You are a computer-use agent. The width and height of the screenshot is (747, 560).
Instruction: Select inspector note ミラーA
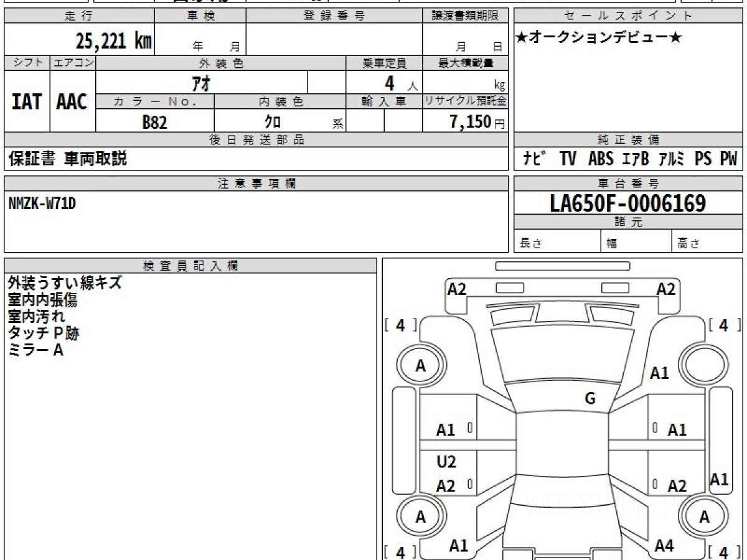tap(35, 350)
